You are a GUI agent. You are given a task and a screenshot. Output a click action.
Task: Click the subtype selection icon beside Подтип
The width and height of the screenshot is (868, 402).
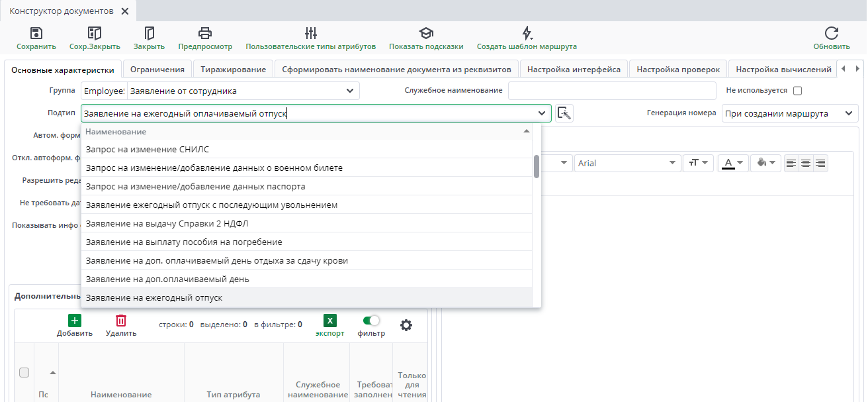[x=564, y=113]
